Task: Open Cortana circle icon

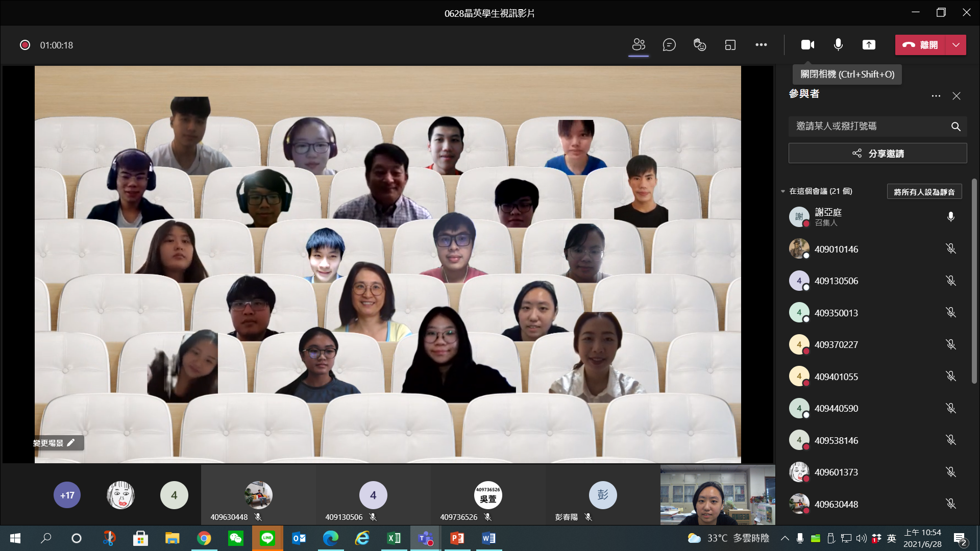Action: [77, 538]
